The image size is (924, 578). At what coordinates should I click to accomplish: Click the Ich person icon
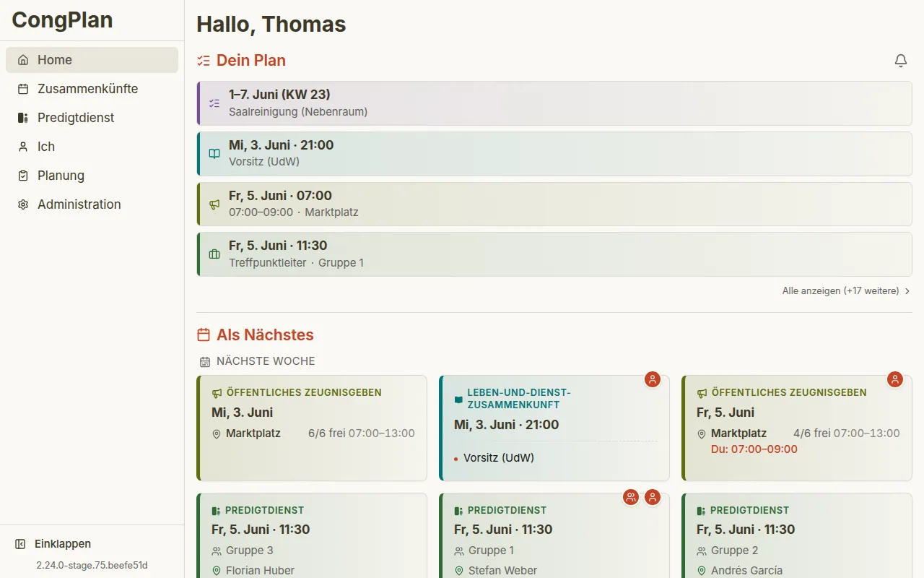click(23, 147)
